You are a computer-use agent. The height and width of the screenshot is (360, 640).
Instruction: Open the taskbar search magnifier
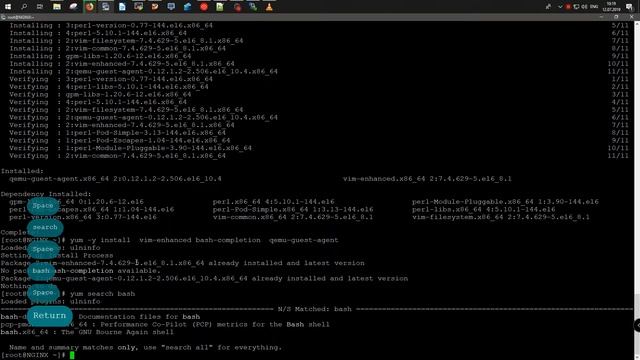[x=24, y=7]
